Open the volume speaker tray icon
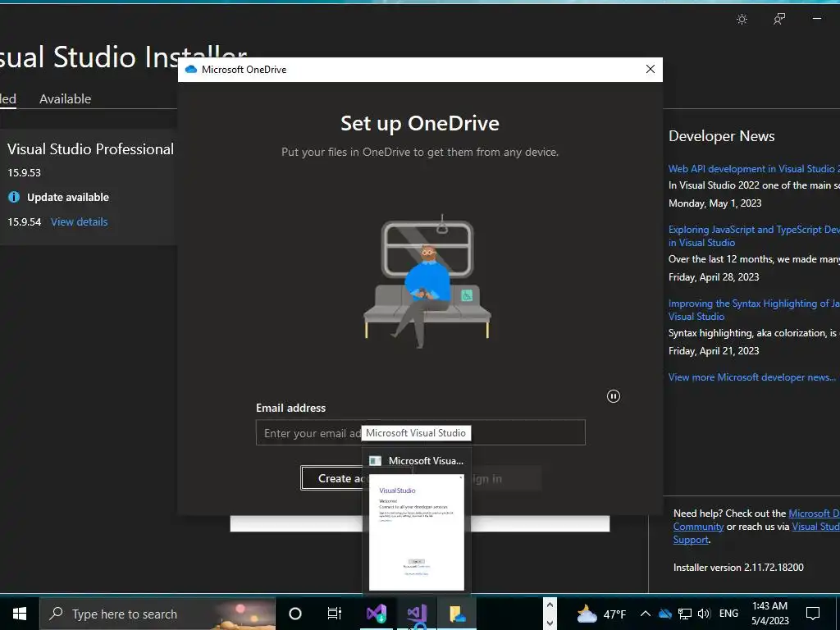 point(705,614)
